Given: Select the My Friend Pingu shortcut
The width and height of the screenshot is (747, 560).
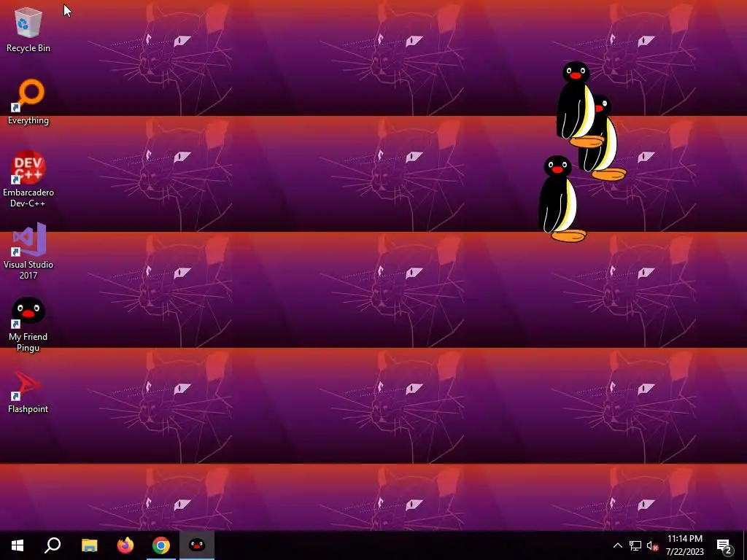Looking at the screenshot, I should point(28,324).
